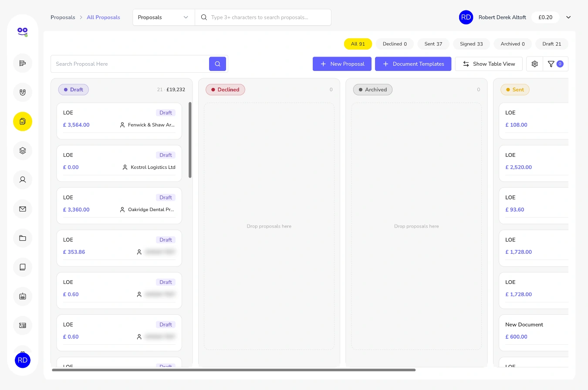Click the £0.20 balance badge
The image size is (588, 390).
coord(545,17)
